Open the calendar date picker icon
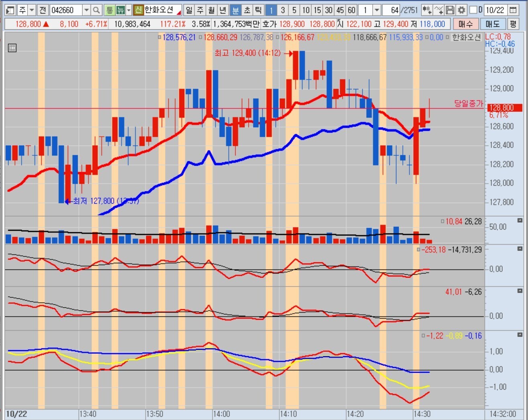Viewport: 528px width, 420px height. pos(513,10)
